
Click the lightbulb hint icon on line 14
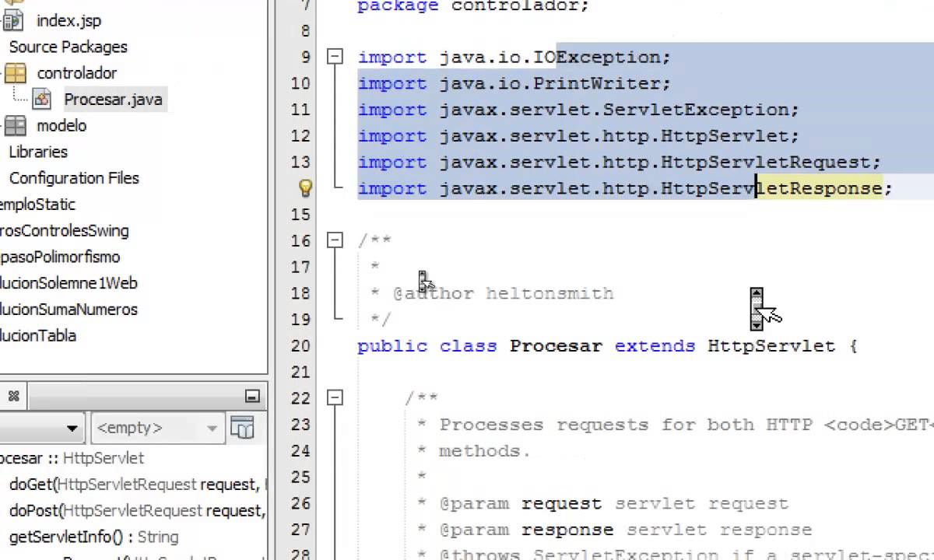pos(305,188)
